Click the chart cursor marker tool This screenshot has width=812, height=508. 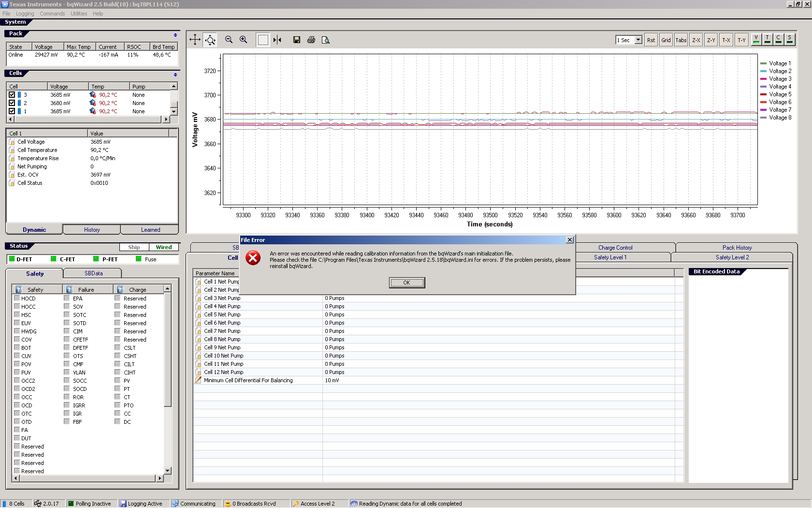pyautogui.click(x=277, y=40)
